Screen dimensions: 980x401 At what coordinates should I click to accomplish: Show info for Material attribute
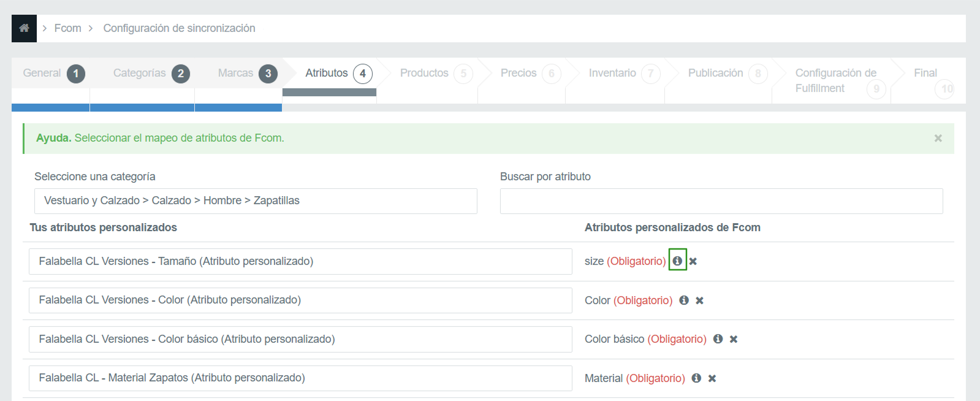[x=696, y=378]
